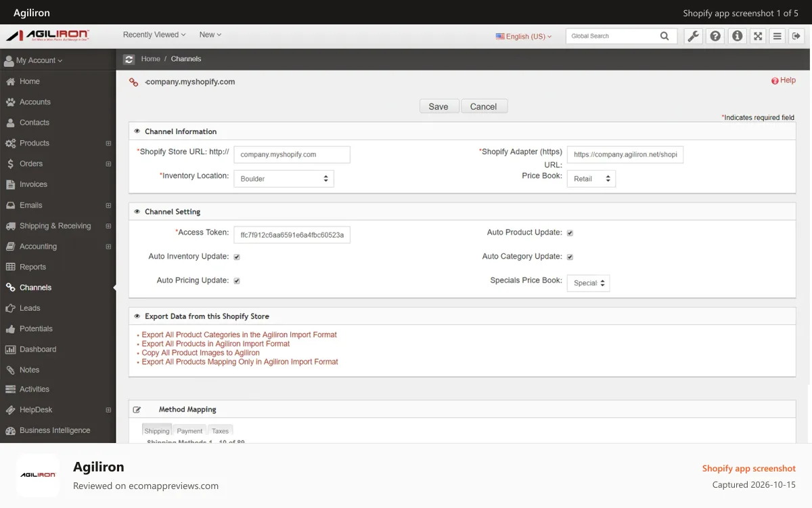Open the question mark help icon in toolbar
Viewport: 812px width, 508px height.
715,37
